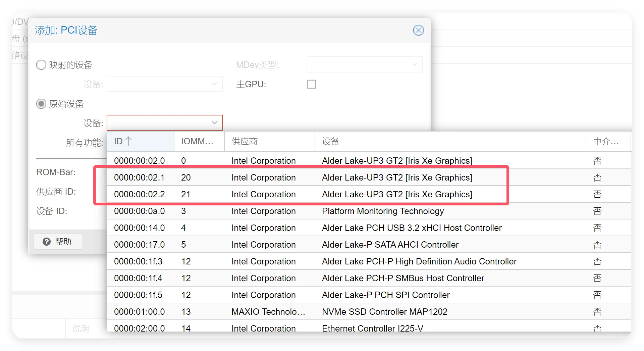Click the ID ascending sort arrow
The width and height of the screenshot is (644, 351).
[x=128, y=141]
